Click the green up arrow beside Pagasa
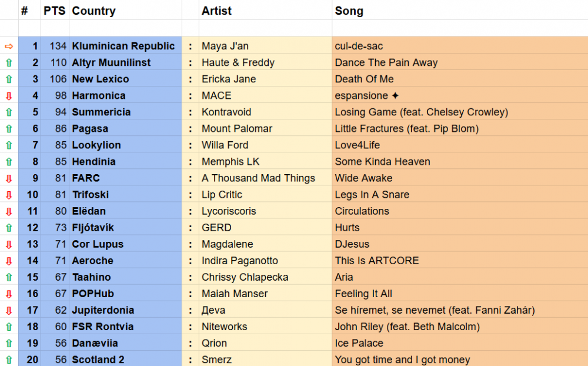Image resolution: width=588 pixels, height=366 pixels. pyautogui.click(x=9, y=128)
